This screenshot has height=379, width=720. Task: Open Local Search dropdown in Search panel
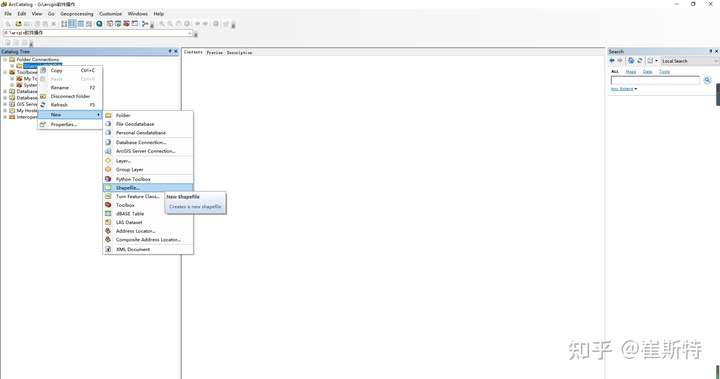pyautogui.click(x=689, y=61)
